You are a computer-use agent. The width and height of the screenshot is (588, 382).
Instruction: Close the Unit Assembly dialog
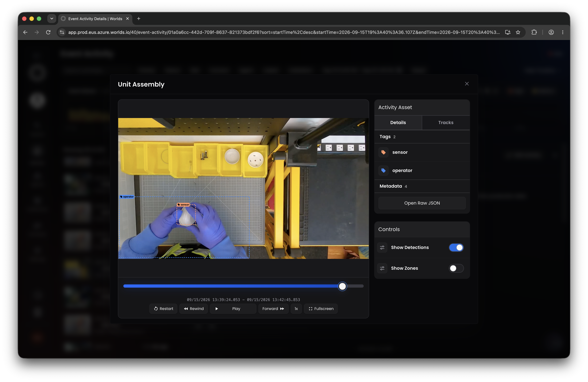coord(467,84)
